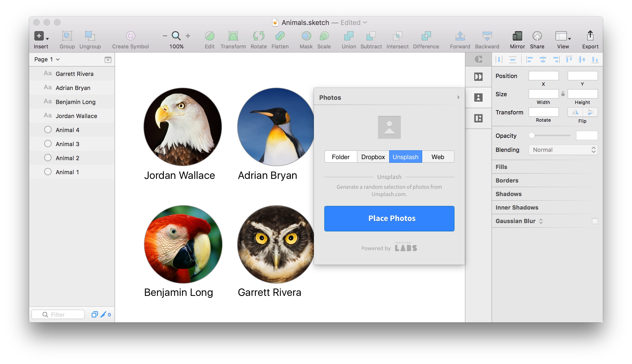Open the Mirror tool
This screenshot has width=632, height=364.
click(x=517, y=36)
